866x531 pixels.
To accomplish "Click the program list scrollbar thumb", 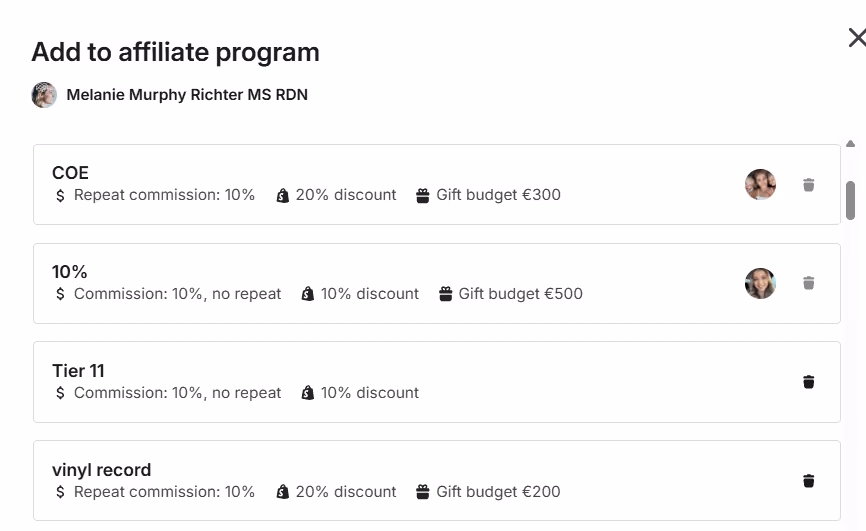I will [x=851, y=199].
